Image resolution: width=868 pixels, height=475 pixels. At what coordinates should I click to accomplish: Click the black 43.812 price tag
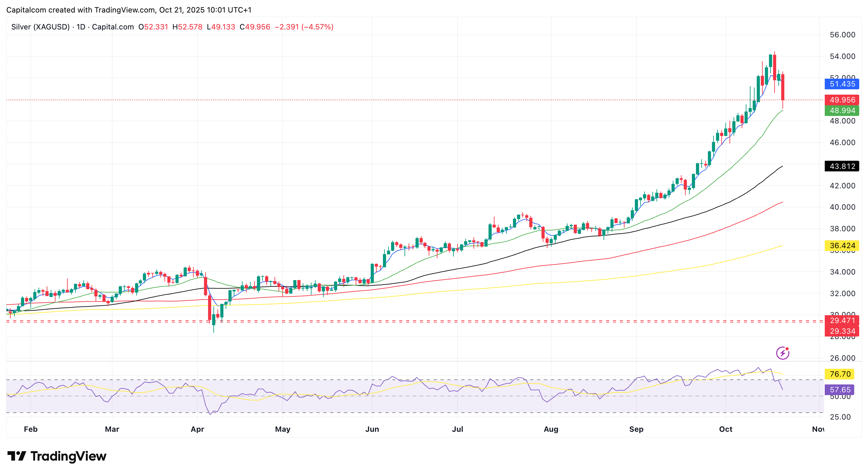click(841, 166)
